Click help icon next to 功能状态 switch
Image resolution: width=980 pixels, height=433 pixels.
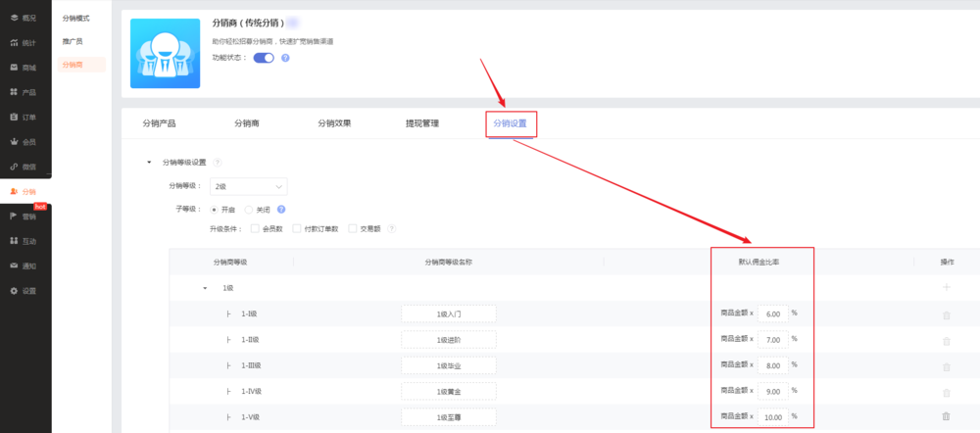click(285, 58)
